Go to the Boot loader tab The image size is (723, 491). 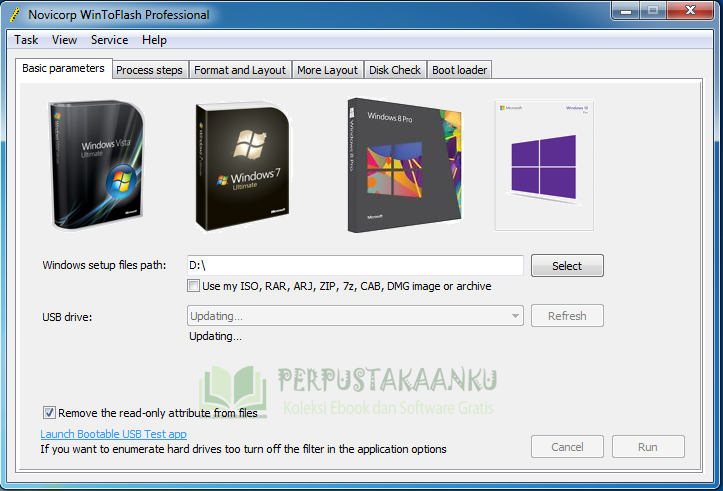pos(459,70)
